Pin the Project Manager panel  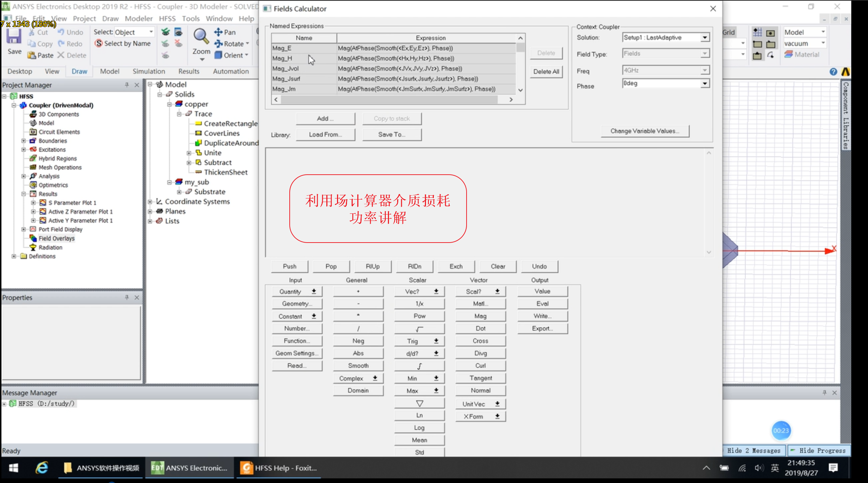(x=127, y=85)
